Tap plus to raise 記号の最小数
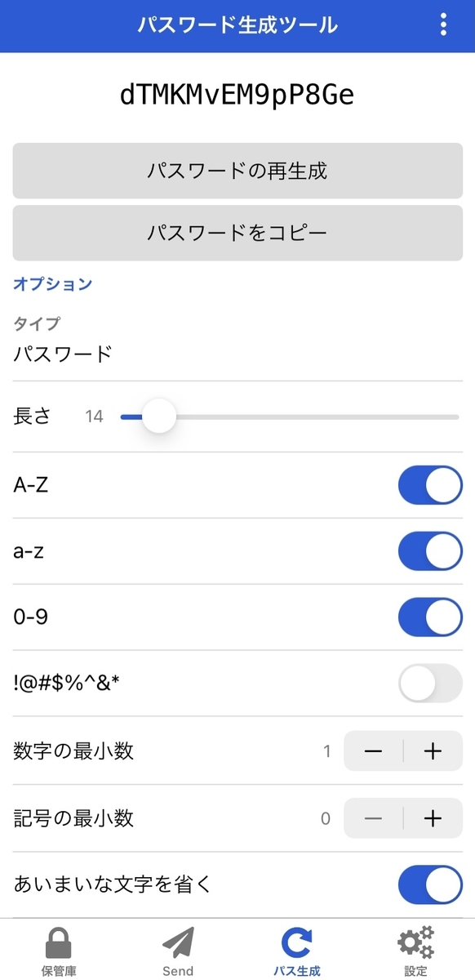 click(433, 817)
